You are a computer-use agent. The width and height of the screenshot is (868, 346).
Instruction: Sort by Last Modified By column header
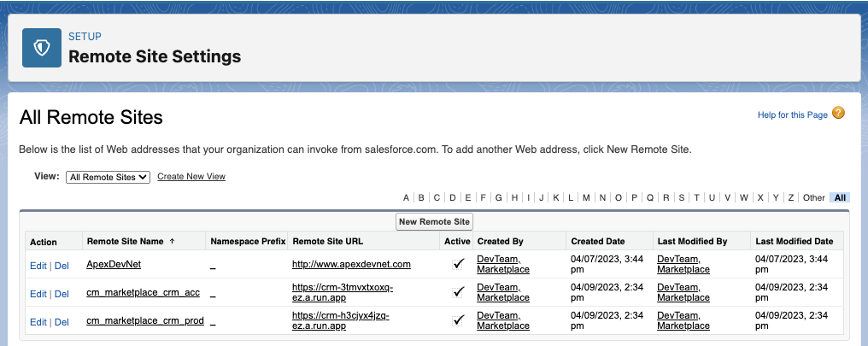(693, 242)
